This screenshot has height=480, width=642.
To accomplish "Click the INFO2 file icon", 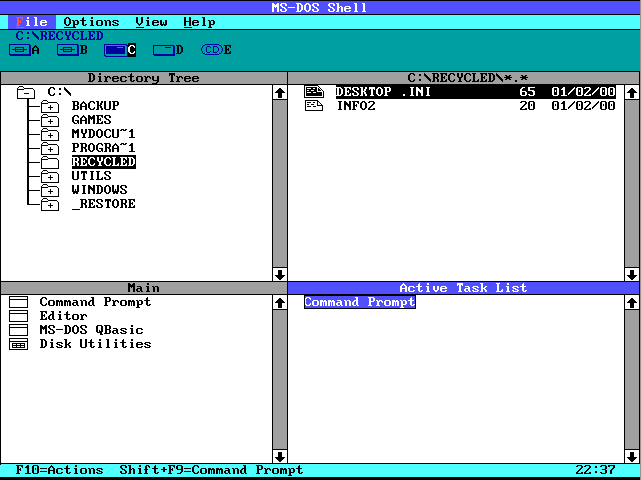I will pyautogui.click(x=314, y=106).
